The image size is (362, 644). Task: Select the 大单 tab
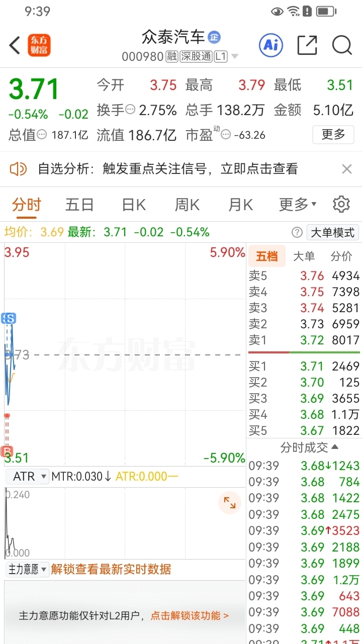coord(304,256)
